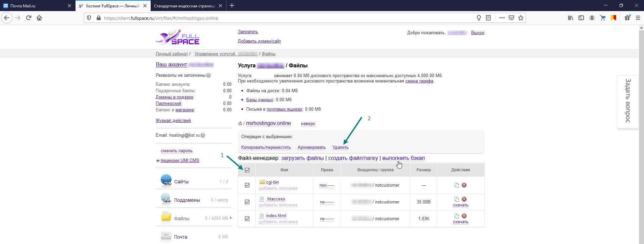Uncheck the index.html row checkbox
The height and width of the screenshot is (244, 644).
pos(247,219)
